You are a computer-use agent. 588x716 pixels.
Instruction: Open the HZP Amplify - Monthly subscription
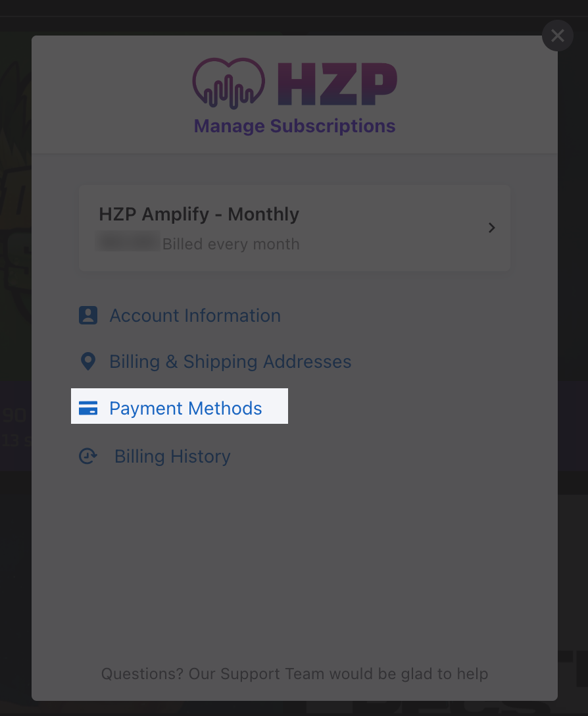(x=295, y=228)
